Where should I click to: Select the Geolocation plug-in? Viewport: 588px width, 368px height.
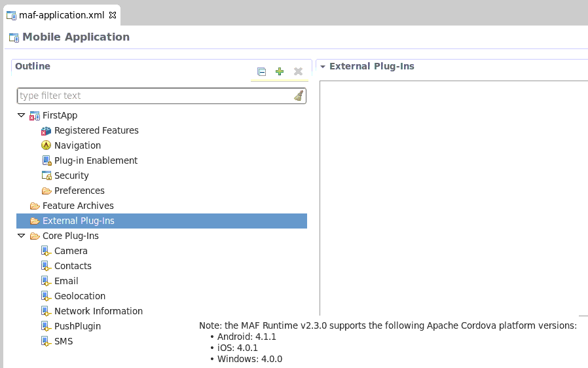[80, 296]
